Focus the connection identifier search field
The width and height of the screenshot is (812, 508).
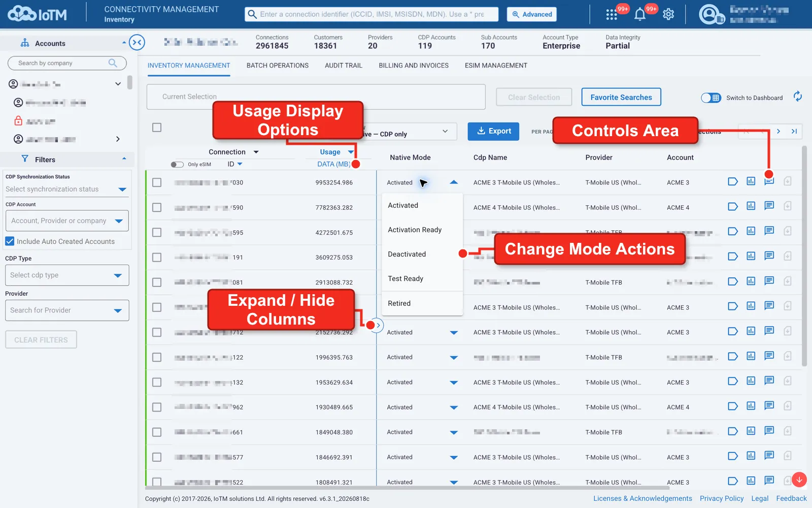pos(371,14)
